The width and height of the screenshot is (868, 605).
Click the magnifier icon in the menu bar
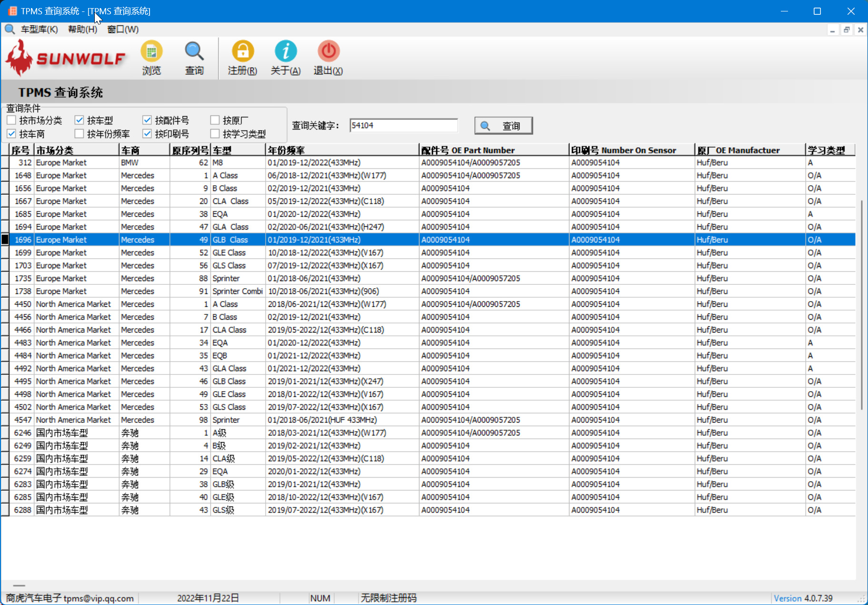point(10,30)
